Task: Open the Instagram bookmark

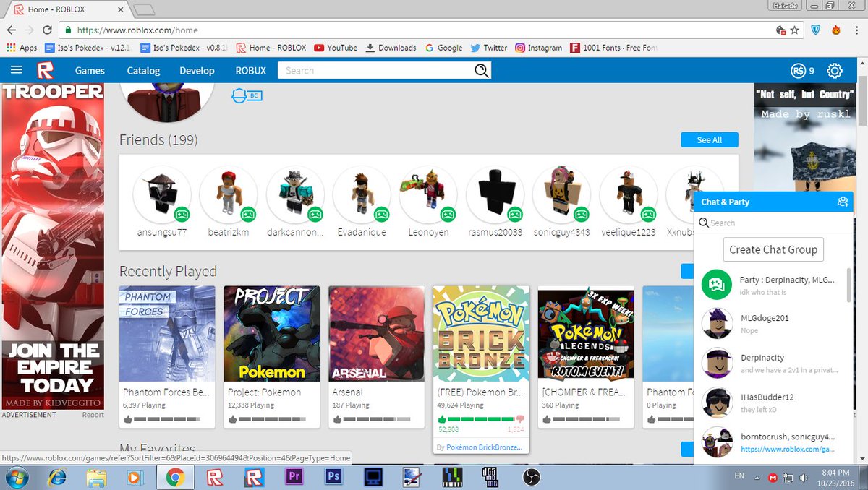Action: point(539,48)
